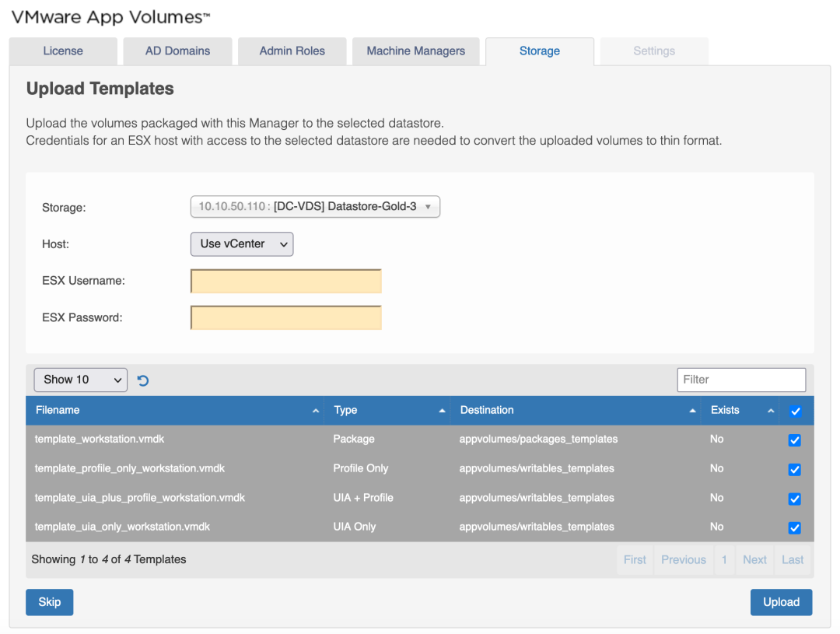
Task: Go to First page of templates
Action: click(635, 560)
